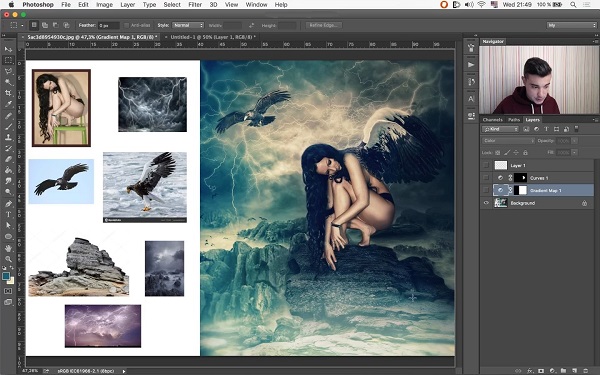Open the Layer menu
The width and height of the screenshot is (600, 375).
click(127, 5)
